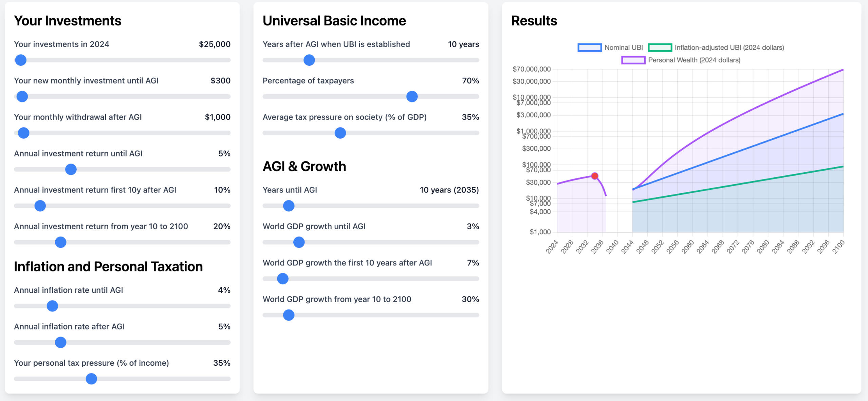Adjust average tax pressure on society slider
The height and width of the screenshot is (401, 868).
pos(340,133)
